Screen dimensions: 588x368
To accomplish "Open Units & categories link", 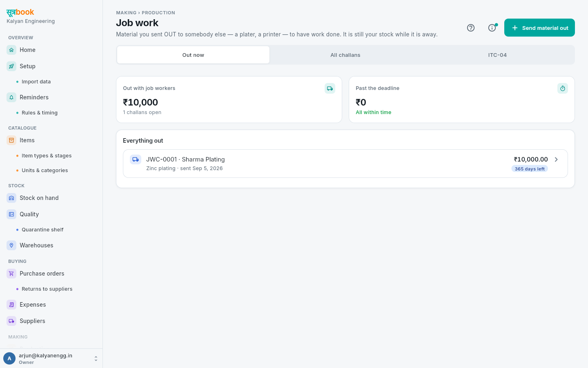I will click(x=45, y=171).
